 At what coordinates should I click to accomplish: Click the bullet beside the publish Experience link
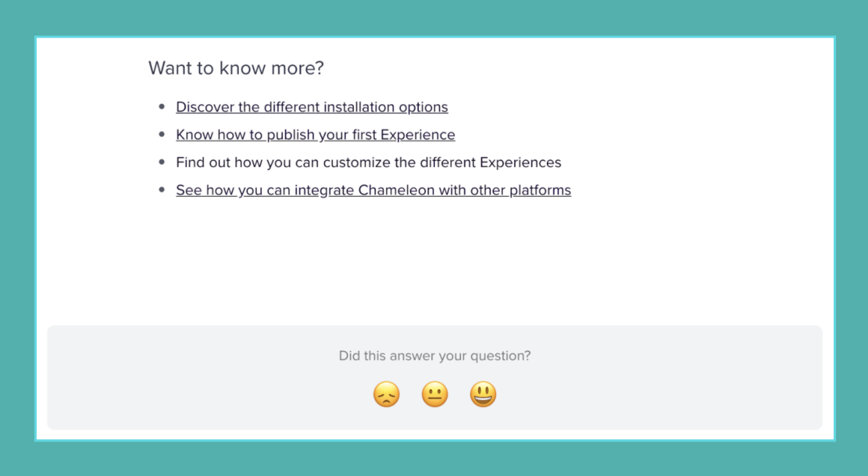pos(161,135)
